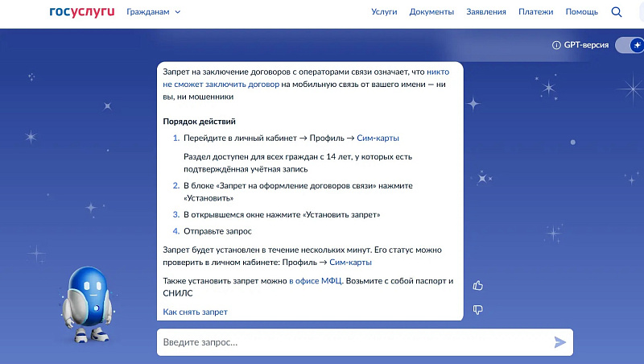Open Сим-карты link in status paragraph
Image resolution: width=644 pixels, height=364 pixels.
pyautogui.click(x=350, y=262)
